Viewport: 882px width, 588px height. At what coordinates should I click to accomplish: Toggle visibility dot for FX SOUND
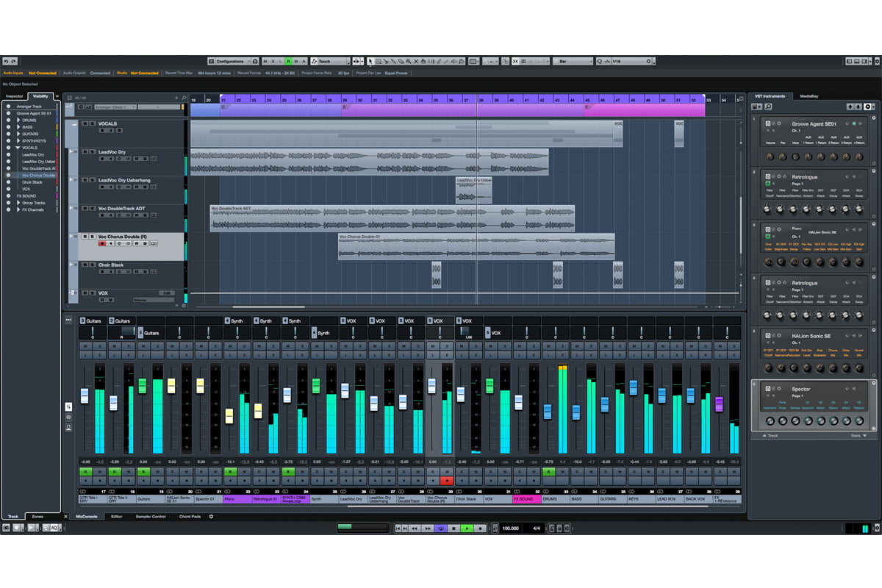(8, 196)
